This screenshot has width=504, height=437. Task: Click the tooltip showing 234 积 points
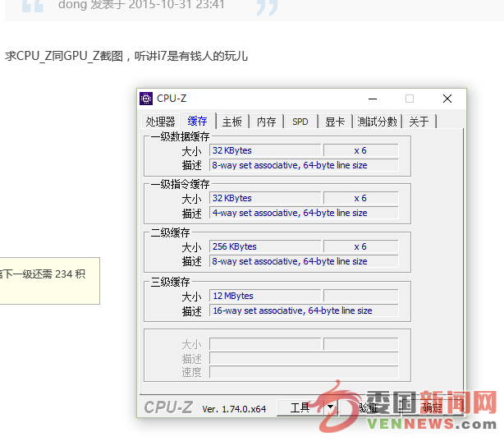(50, 281)
